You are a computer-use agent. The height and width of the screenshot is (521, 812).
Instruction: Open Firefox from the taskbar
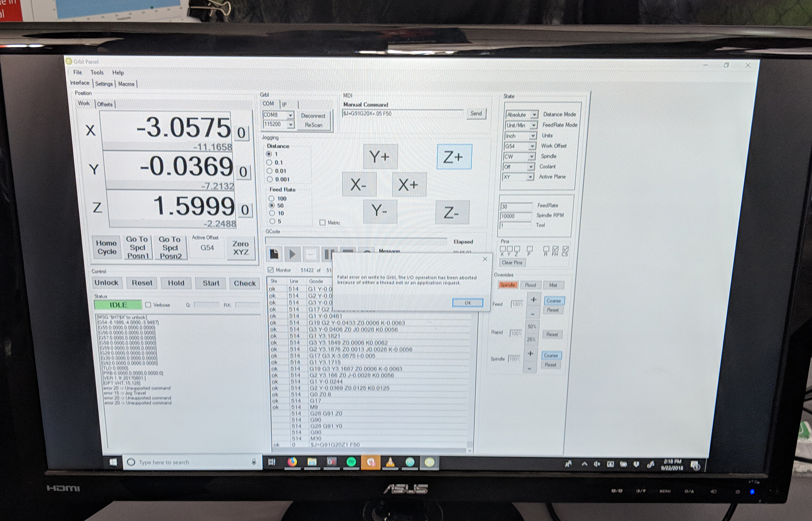pos(292,462)
